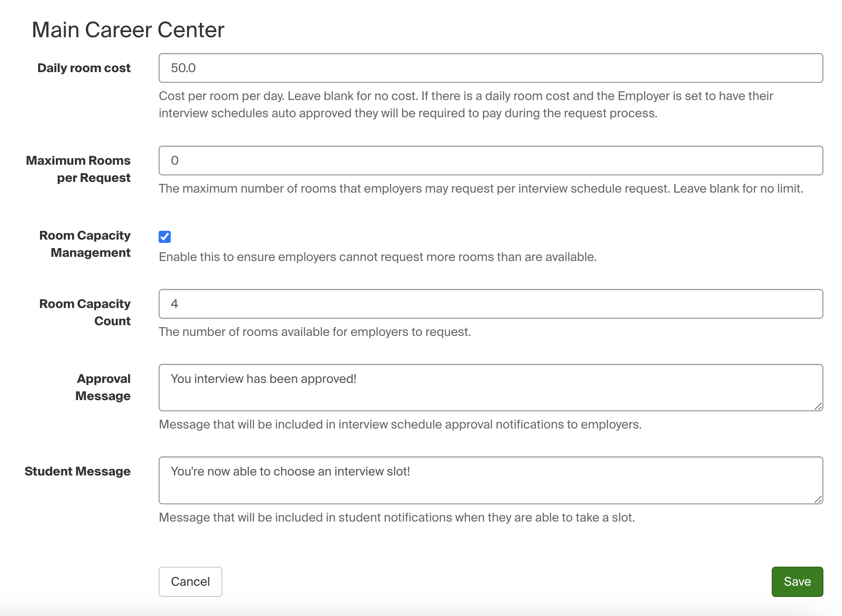Click the Main Career Center heading
Image resolution: width=842 pixels, height=616 pixels.
click(x=128, y=30)
